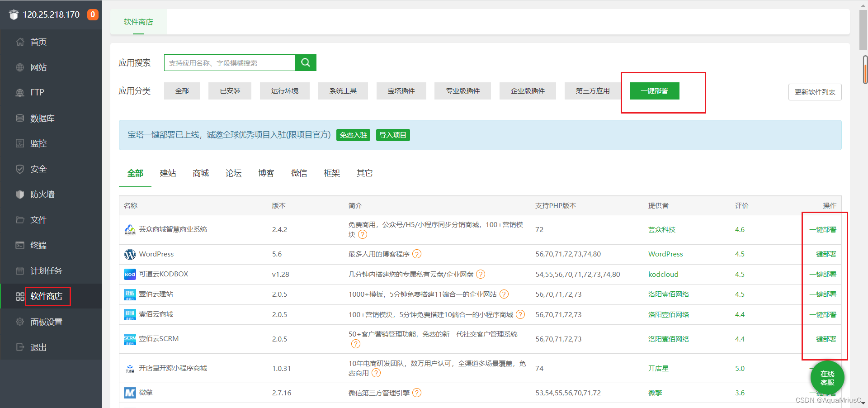The width and height of the screenshot is (868, 408).
Task: Filter apps by 宝塔插件
Action: [x=401, y=91]
